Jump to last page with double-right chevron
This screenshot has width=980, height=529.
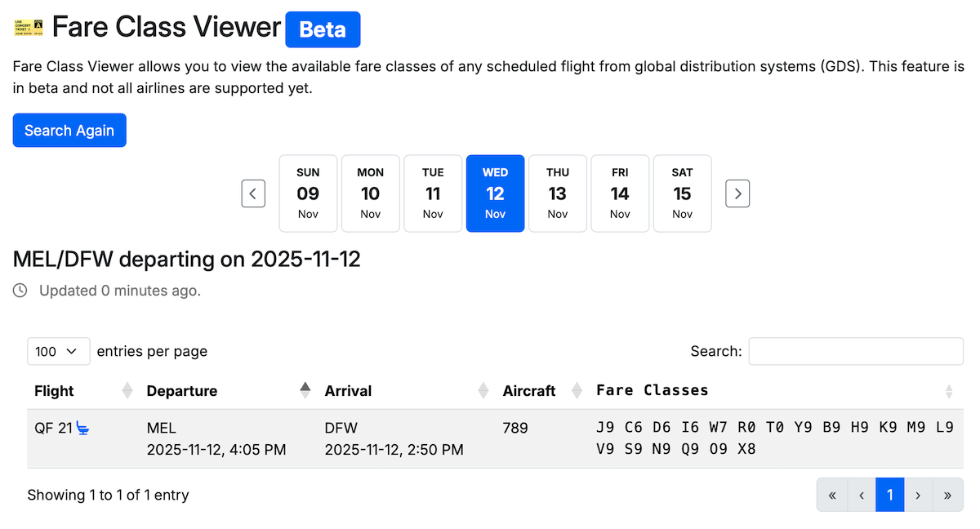pos(948,495)
